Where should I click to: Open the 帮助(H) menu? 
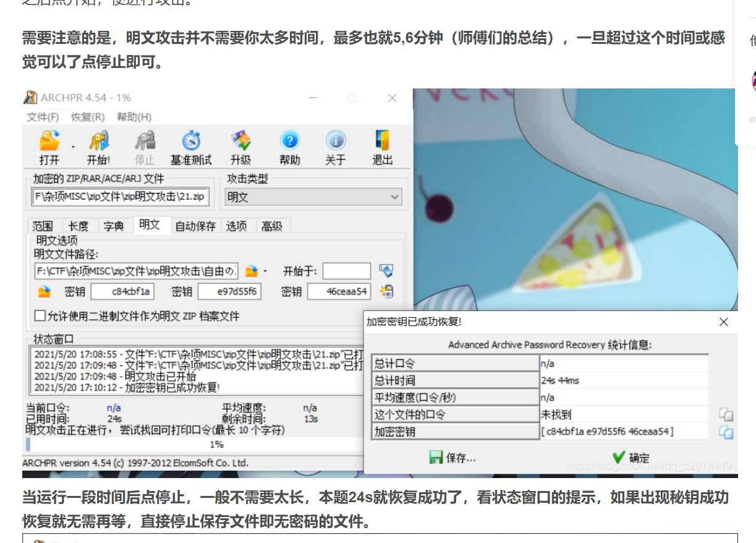pyautogui.click(x=134, y=117)
